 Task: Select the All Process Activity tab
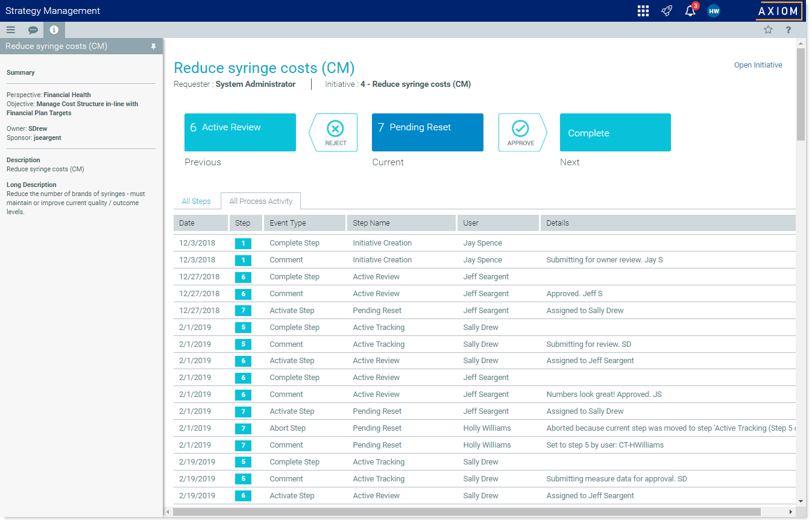[260, 201]
